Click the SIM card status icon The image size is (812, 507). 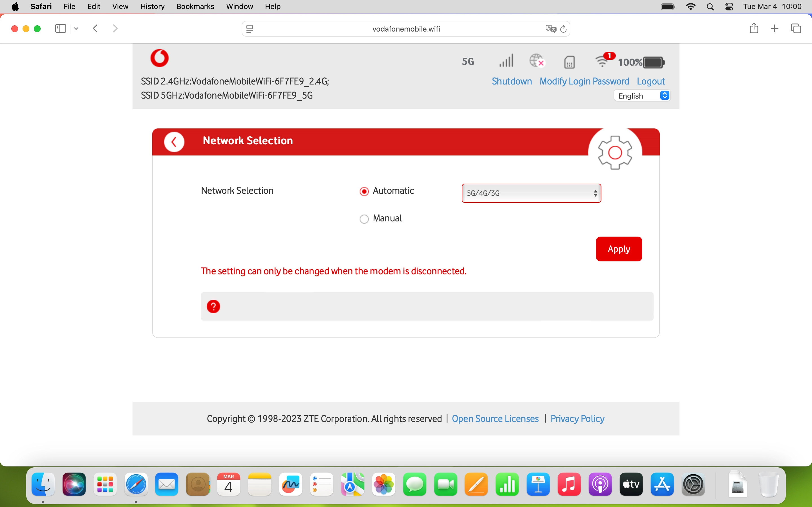click(570, 62)
